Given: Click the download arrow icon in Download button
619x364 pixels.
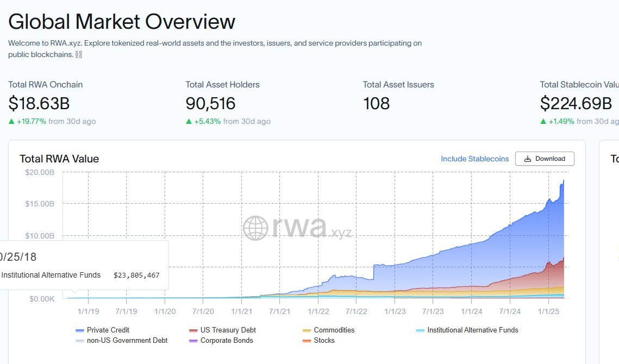Looking at the screenshot, I should tap(527, 159).
